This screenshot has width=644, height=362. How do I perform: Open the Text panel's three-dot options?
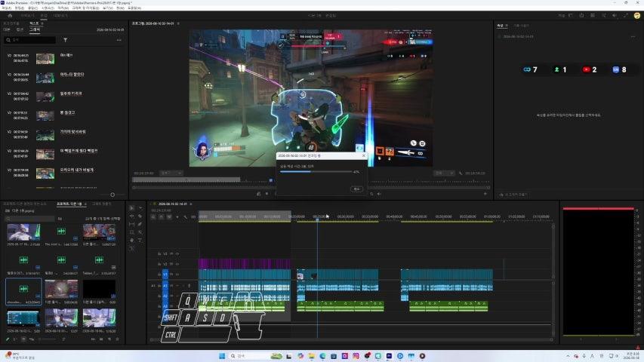pyautogui.click(x=119, y=40)
